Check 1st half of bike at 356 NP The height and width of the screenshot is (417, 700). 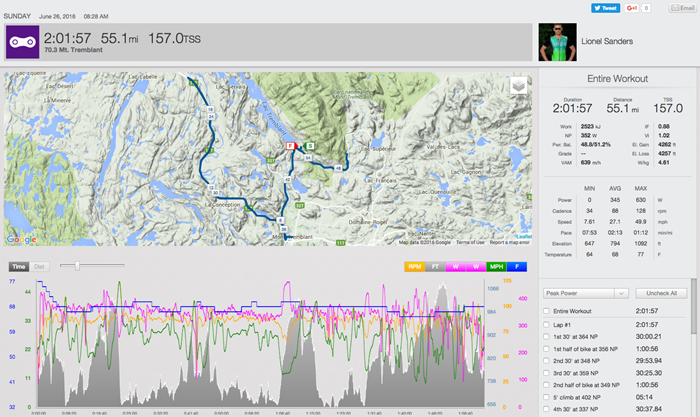[x=546, y=349]
